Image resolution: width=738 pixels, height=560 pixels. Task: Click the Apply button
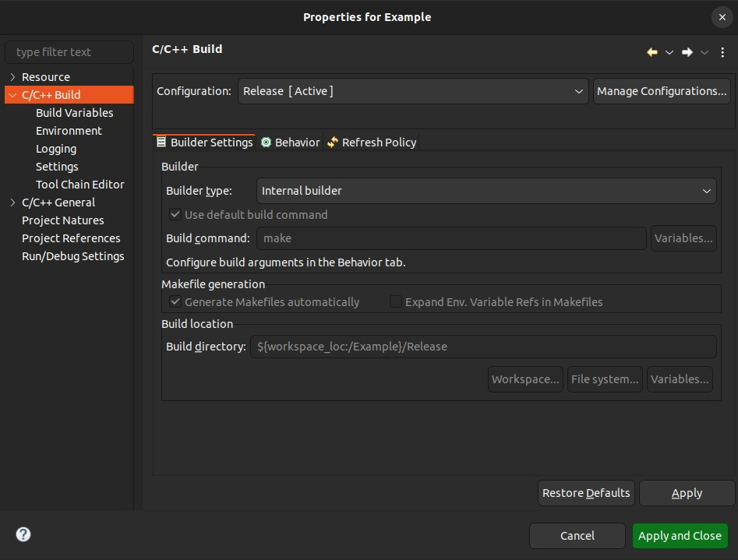pyautogui.click(x=687, y=493)
